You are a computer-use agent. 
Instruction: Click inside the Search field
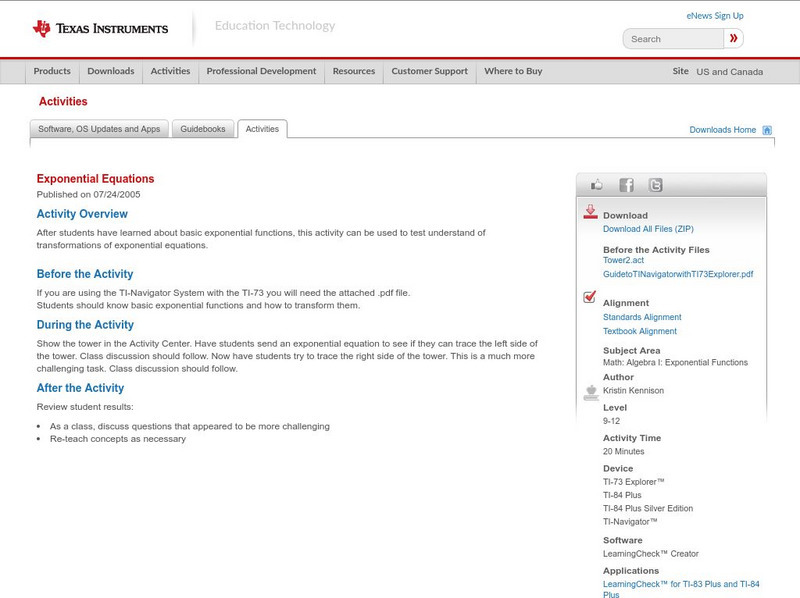tap(673, 39)
